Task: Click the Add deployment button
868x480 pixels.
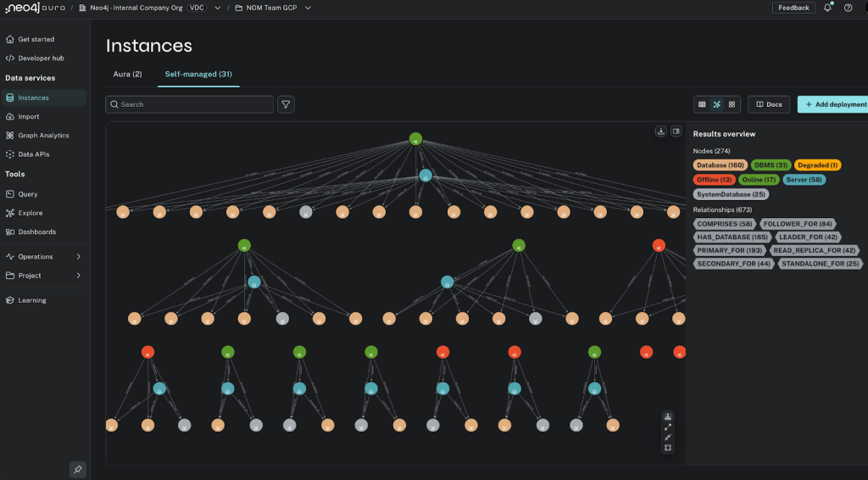Action: (x=834, y=104)
